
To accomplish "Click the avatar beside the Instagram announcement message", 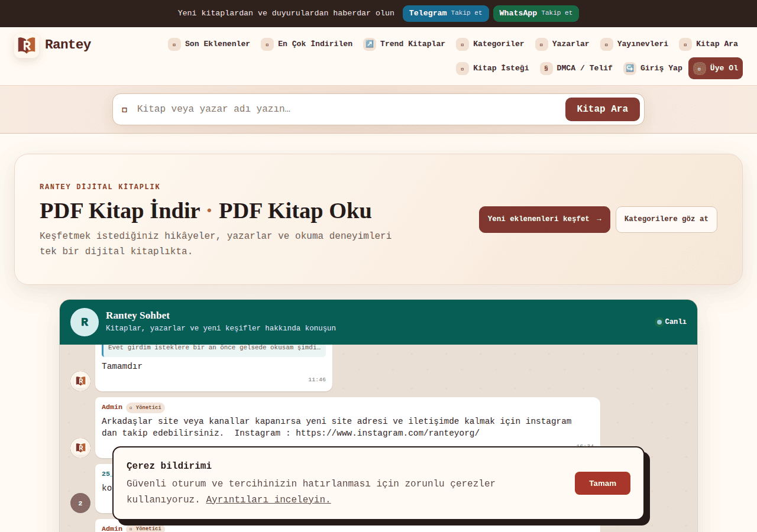I will pyautogui.click(x=80, y=447).
